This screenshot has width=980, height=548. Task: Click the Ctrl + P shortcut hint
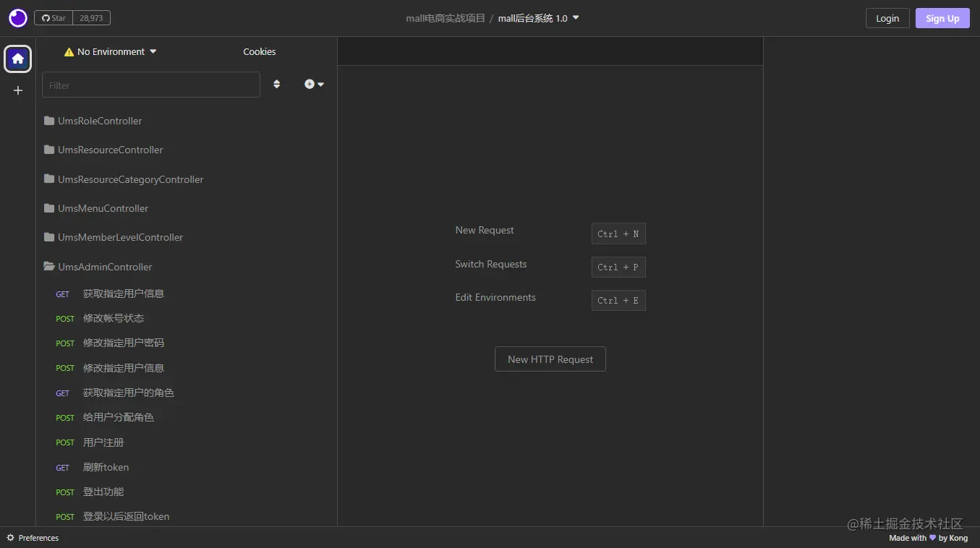click(618, 267)
